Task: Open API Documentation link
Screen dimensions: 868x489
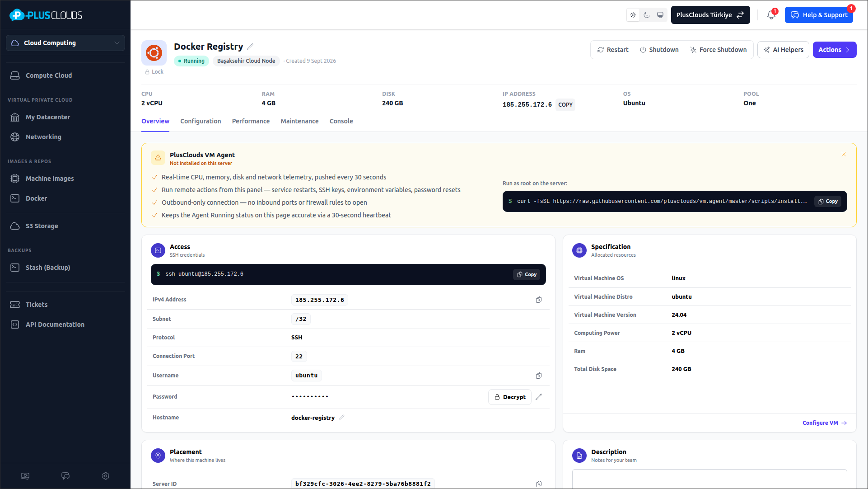Action: tap(55, 324)
